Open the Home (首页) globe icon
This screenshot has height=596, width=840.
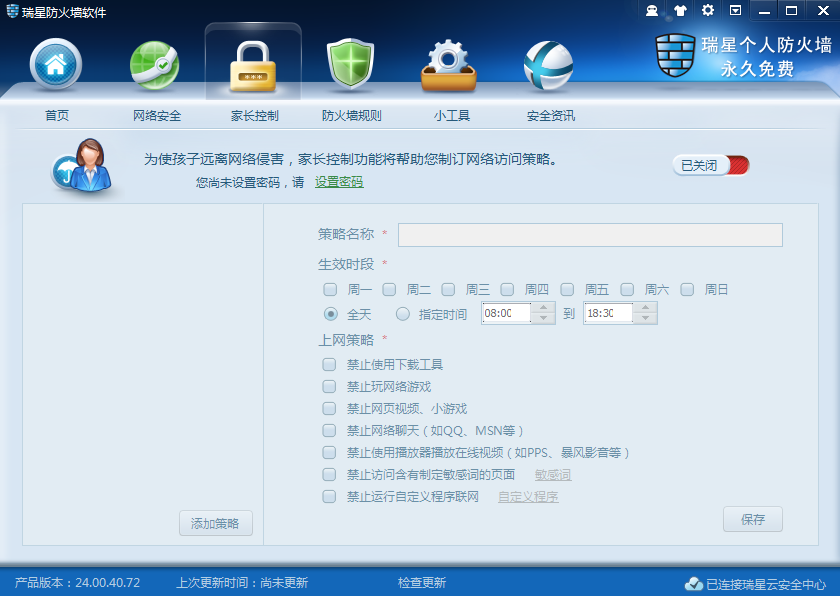pos(56,64)
